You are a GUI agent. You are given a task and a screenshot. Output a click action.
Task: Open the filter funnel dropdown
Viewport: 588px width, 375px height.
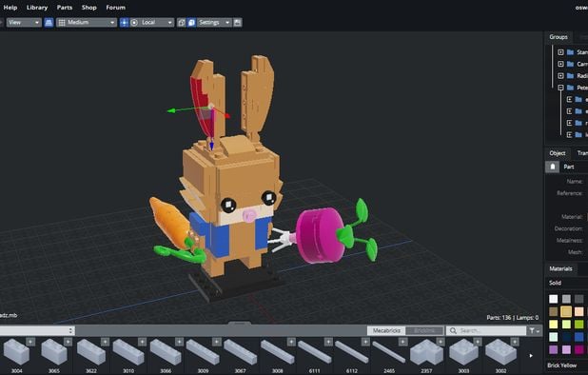click(535, 331)
